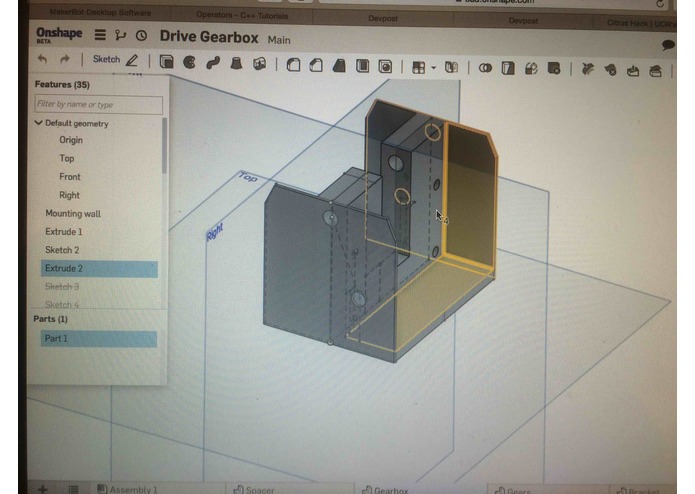Select the Delete part tool icon
Viewport: 695px width, 494px height.
pyautogui.click(x=554, y=69)
